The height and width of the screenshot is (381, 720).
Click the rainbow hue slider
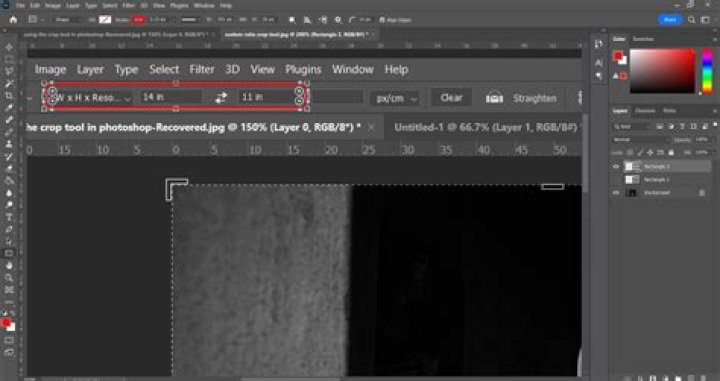(707, 71)
